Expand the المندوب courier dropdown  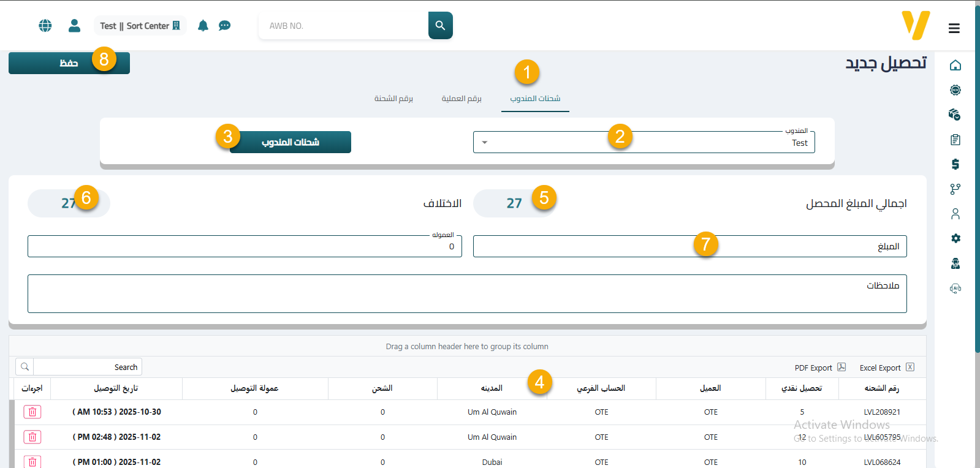click(x=485, y=143)
